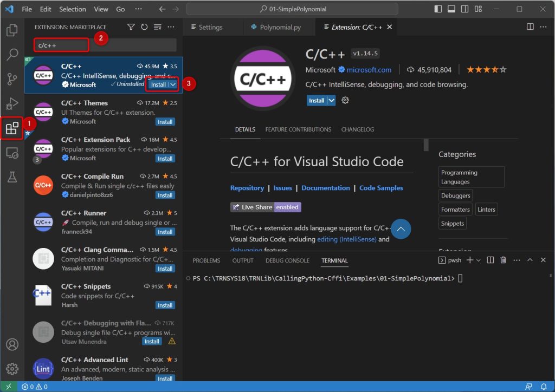Open the terminal launch profile dropdown
The width and height of the screenshot is (555, 392).
[479, 260]
